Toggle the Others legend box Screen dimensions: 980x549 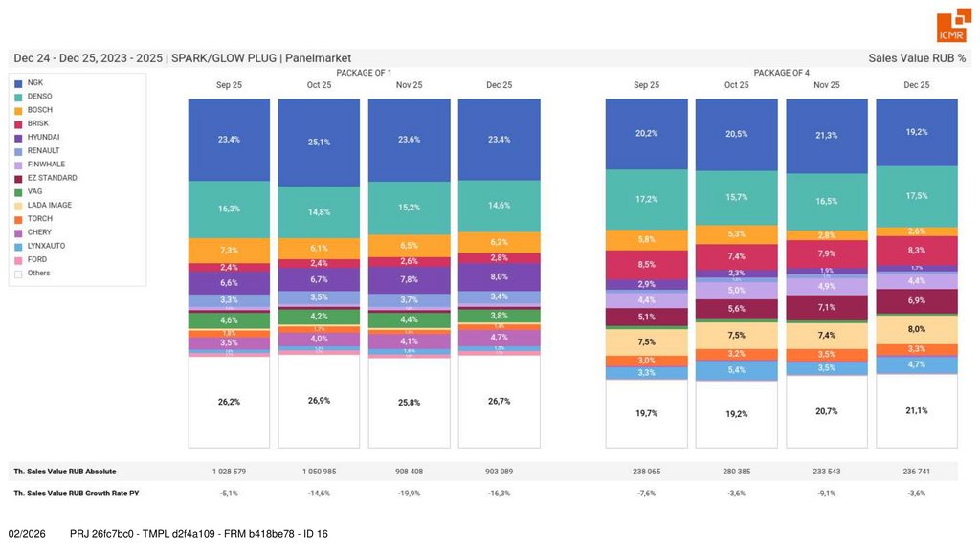coord(18,274)
